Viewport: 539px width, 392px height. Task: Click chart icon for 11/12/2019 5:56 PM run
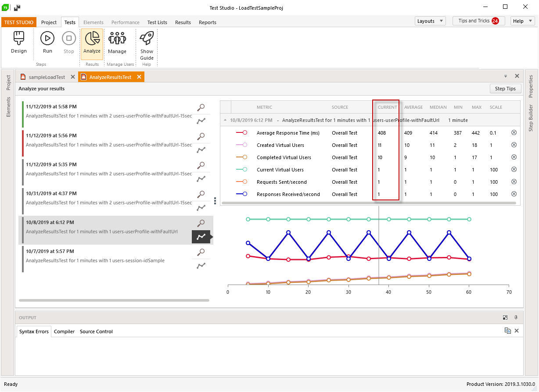tap(201, 150)
